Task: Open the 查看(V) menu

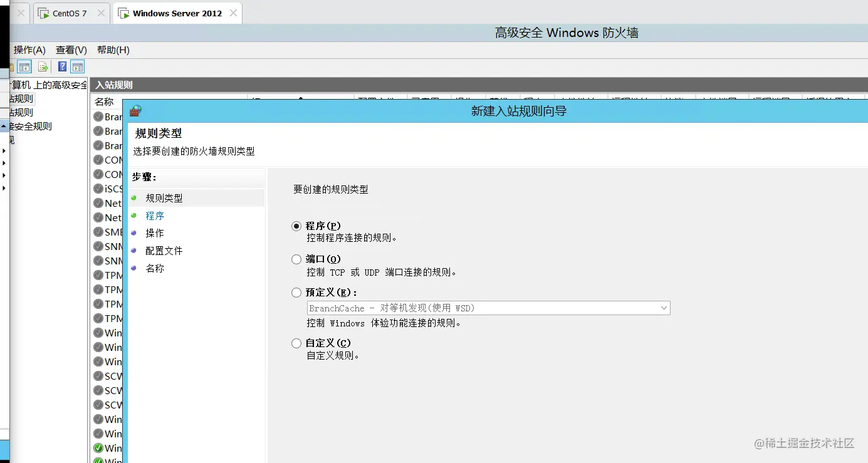Action: point(71,50)
